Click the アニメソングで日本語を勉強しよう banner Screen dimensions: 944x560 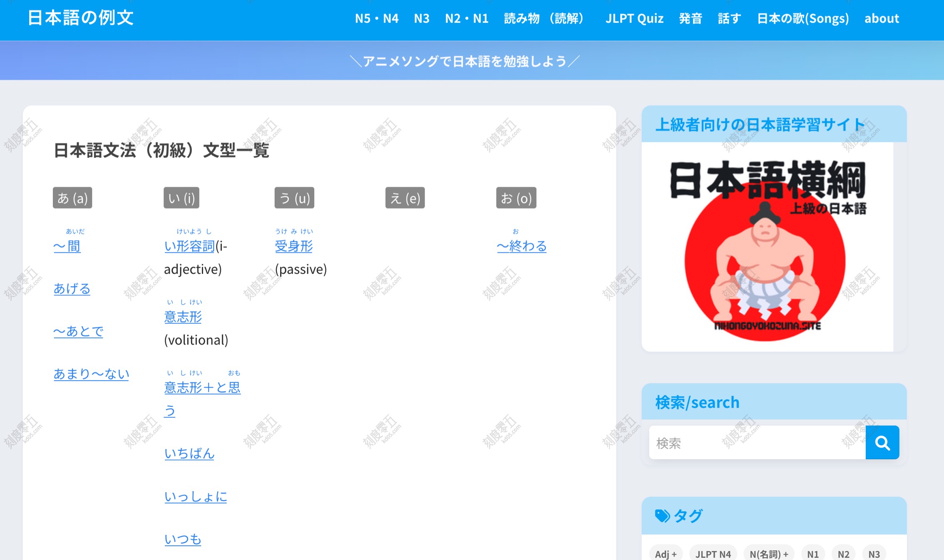coord(465,61)
